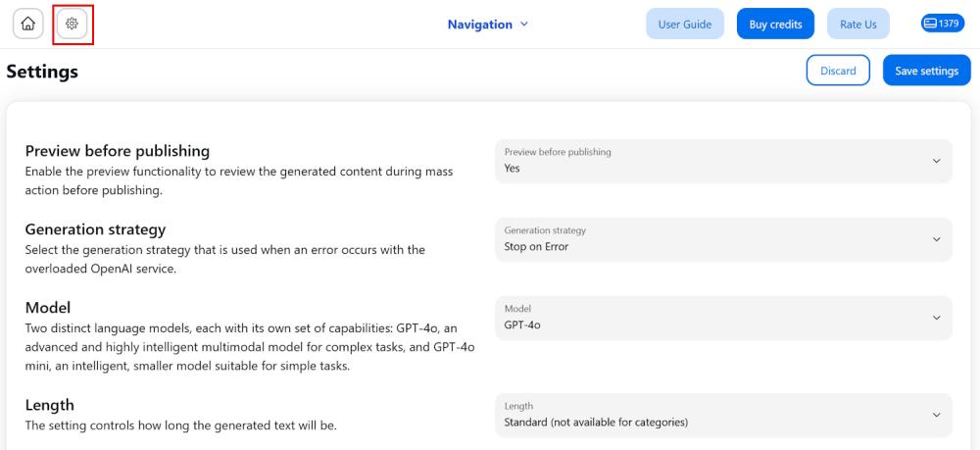Screen dimensions: 980x450
Task: Open the Generation strategy dropdown
Action: 723,239
